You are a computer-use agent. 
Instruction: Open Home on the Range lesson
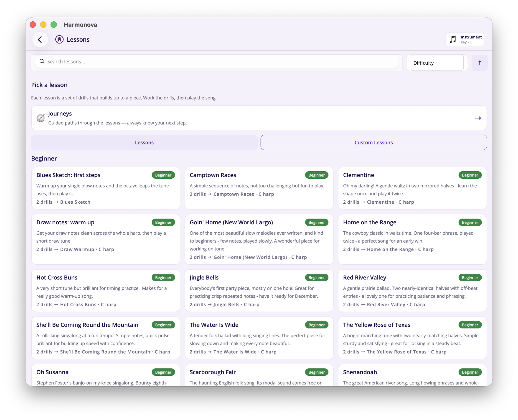412,239
